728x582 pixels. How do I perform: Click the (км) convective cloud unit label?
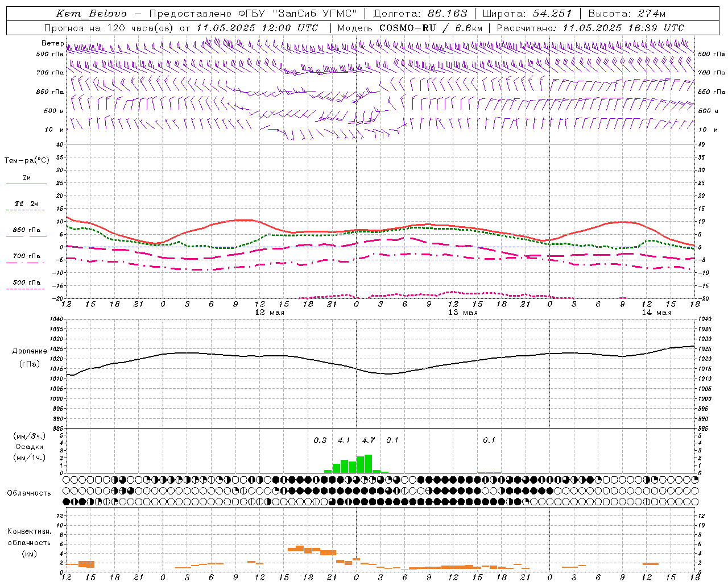29,554
